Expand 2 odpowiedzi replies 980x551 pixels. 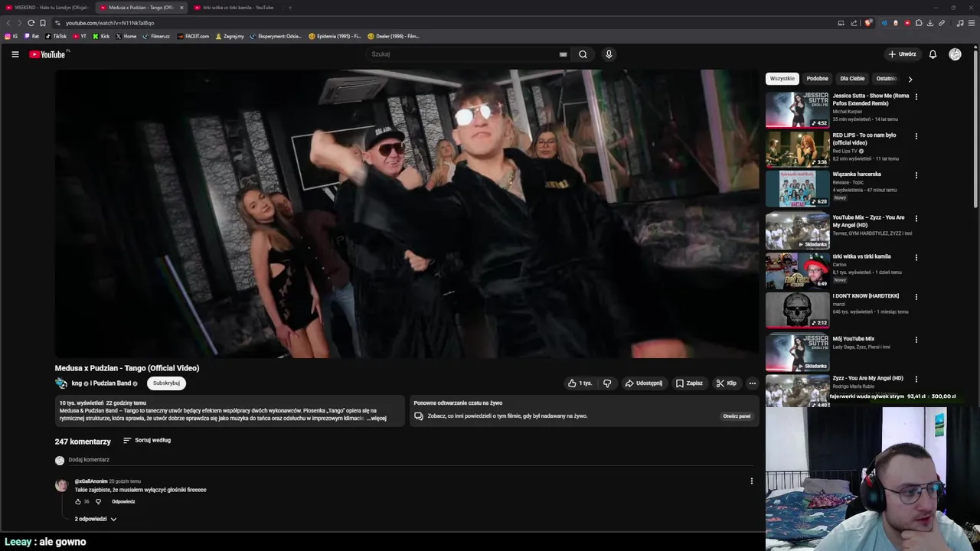[x=95, y=519]
